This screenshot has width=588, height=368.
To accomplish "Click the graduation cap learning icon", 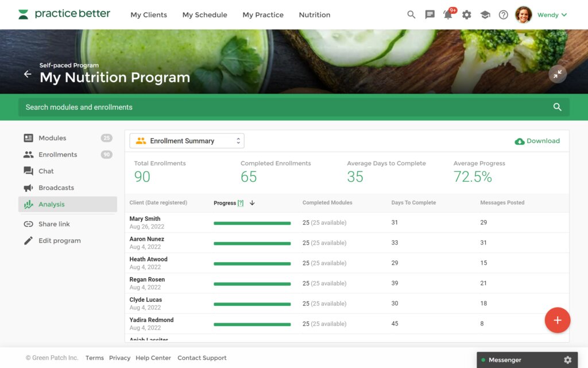I will point(485,15).
